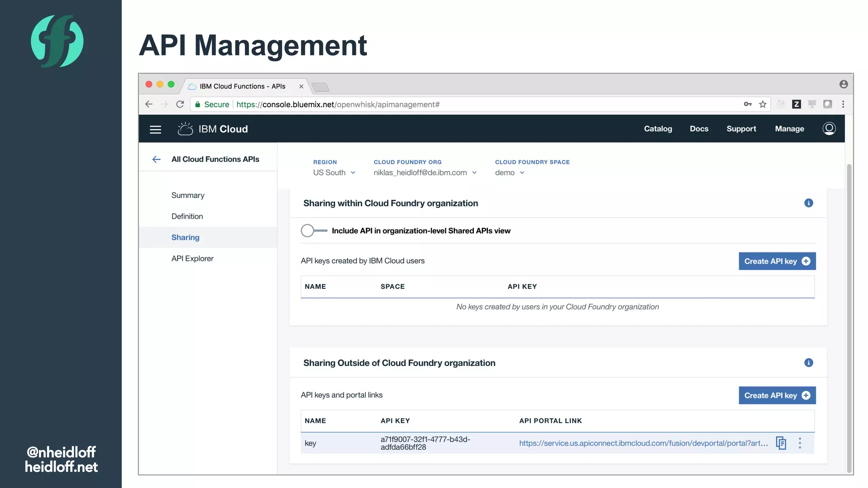
Task: Copy the API portal link with the copy icon
Action: tap(781, 443)
